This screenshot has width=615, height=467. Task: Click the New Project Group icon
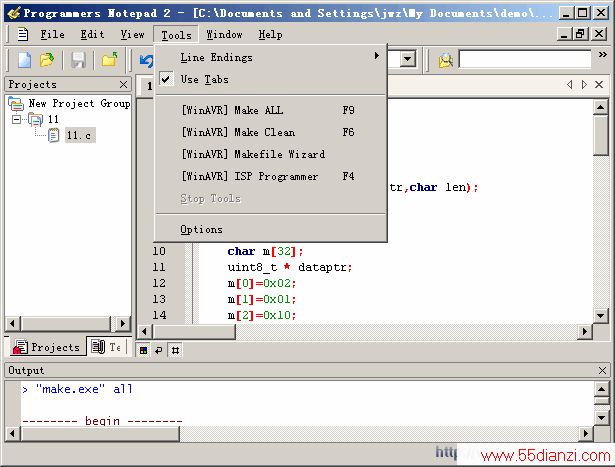point(16,104)
